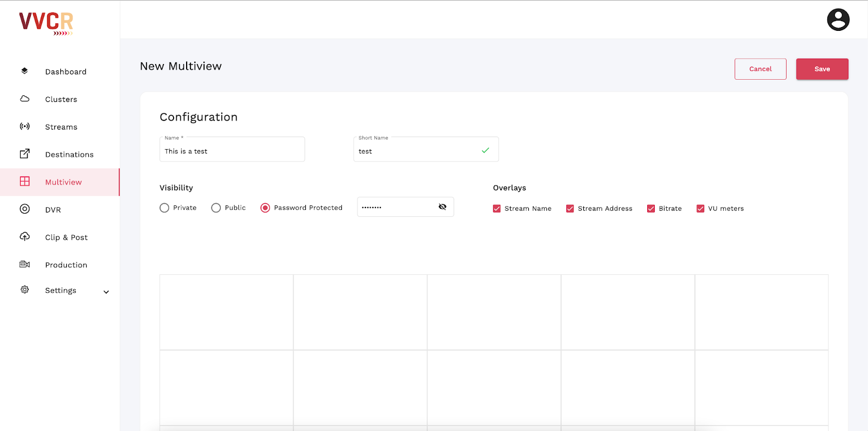Screen dimensions: 868x431
Task: Open the DVR section
Action: (x=53, y=210)
